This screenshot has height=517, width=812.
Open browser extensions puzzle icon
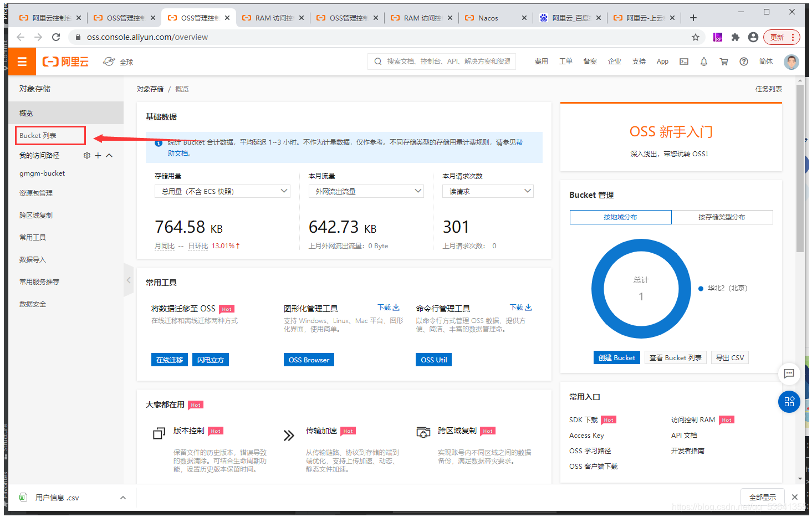click(736, 37)
